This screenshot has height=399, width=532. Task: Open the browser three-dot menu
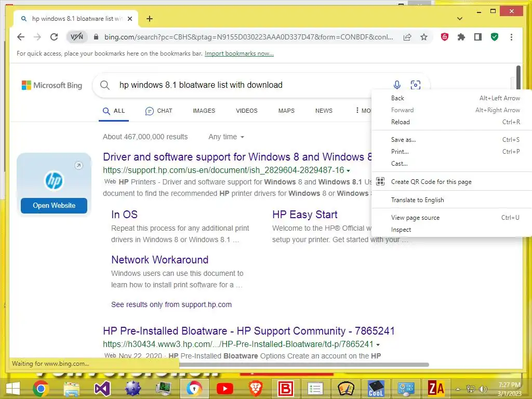coord(511,37)
